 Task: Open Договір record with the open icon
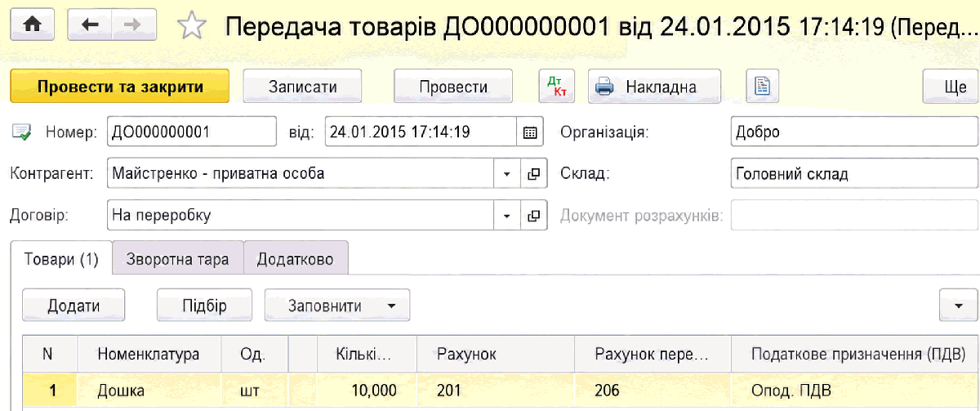533,216
